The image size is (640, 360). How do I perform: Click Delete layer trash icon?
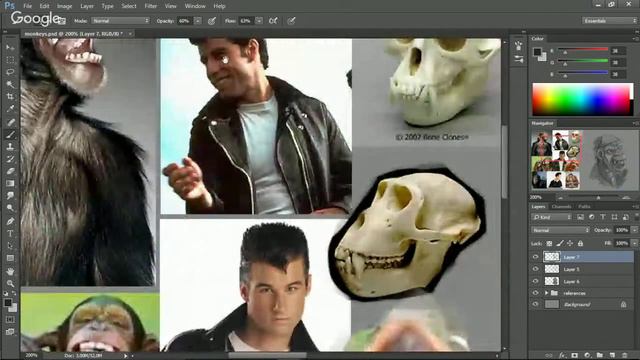624,356
